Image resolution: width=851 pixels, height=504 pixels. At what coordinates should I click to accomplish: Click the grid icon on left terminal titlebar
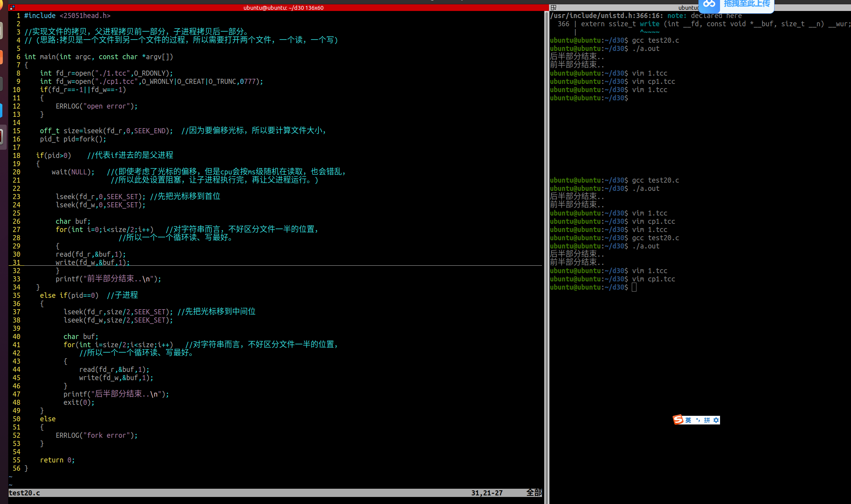click(x=12, y=7)
